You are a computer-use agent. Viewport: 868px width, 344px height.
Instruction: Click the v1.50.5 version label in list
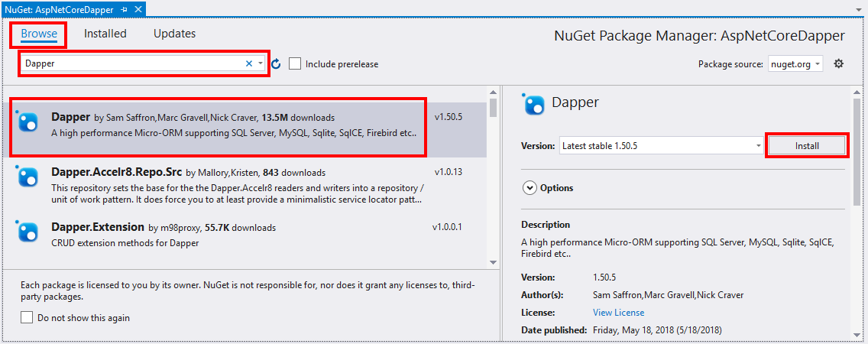point(449,118)
